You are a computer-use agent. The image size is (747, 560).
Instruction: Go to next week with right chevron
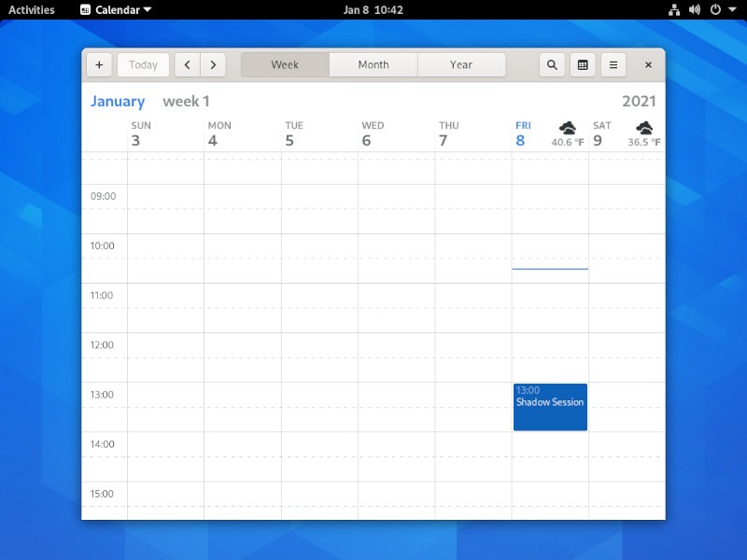coord(213,64)
